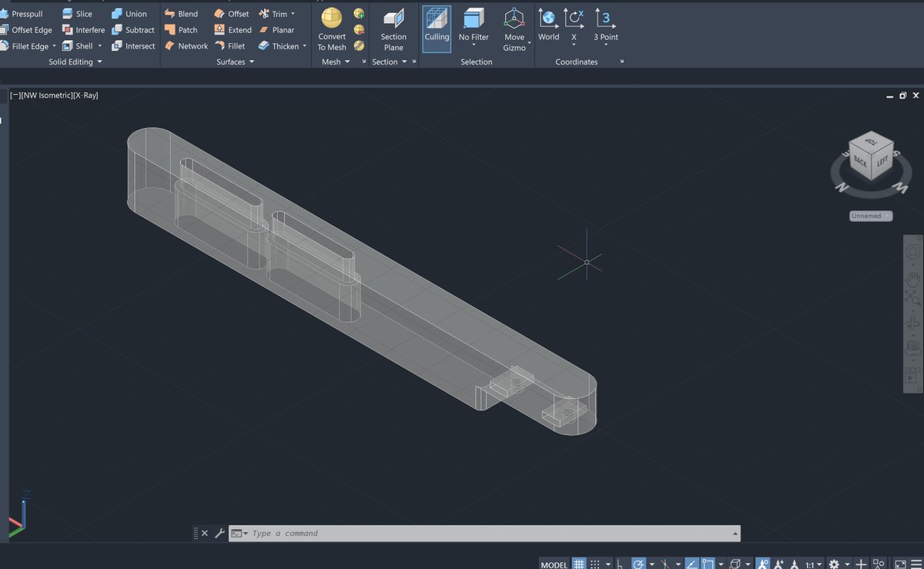Viewport: 924px width, 569px height.
Task: Click the BACK face of ViewCube
Action: 860,162
